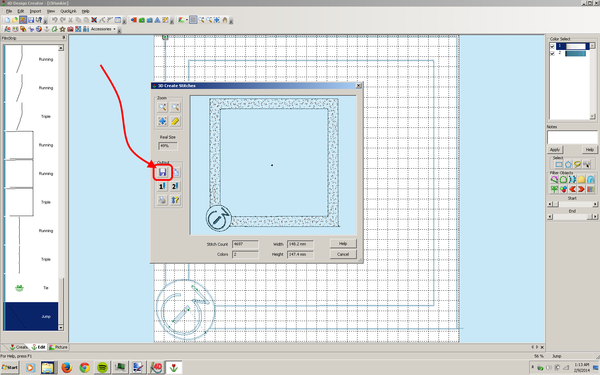Open Firefox from the taskbar
This screenshot has width=600, height=375.
tap(67, 368)
